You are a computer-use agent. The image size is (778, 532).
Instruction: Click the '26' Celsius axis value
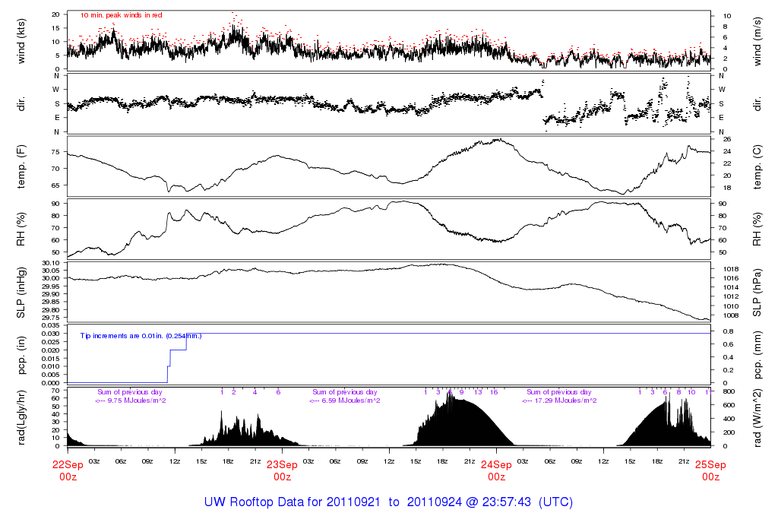point(727,139)
